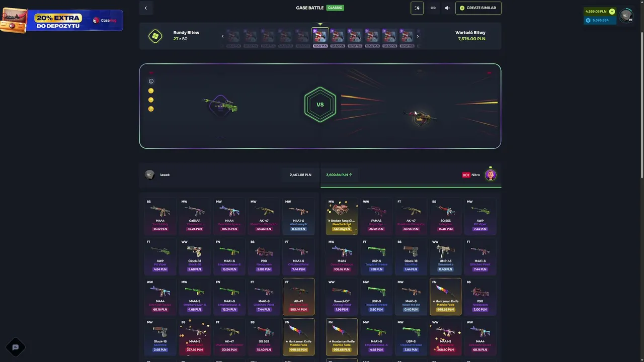Select the AK-47 card priced 580.44 PLN

click(299, 296)
